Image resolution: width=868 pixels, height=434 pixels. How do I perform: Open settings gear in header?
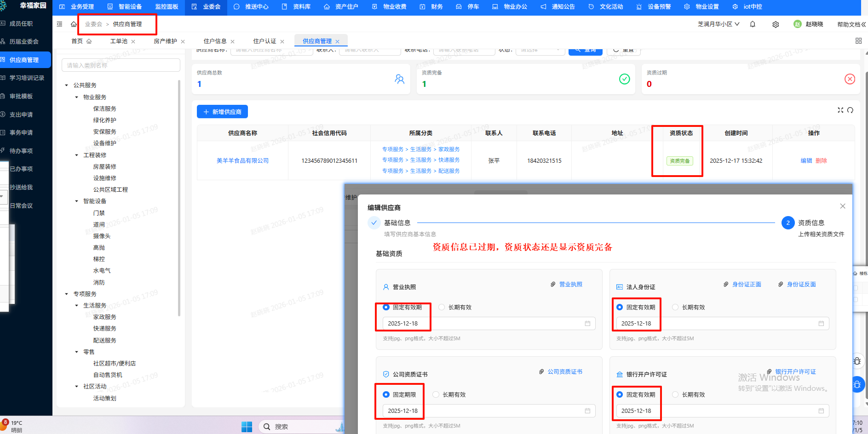coord(776,24)
